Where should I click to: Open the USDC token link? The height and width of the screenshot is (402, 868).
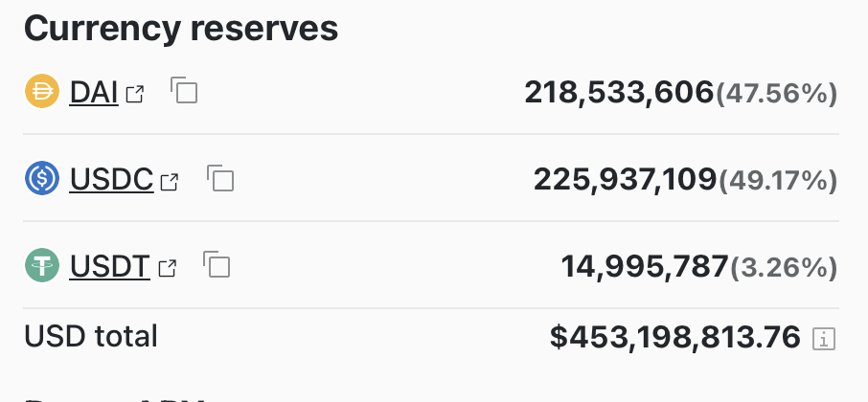click(111, 179)
